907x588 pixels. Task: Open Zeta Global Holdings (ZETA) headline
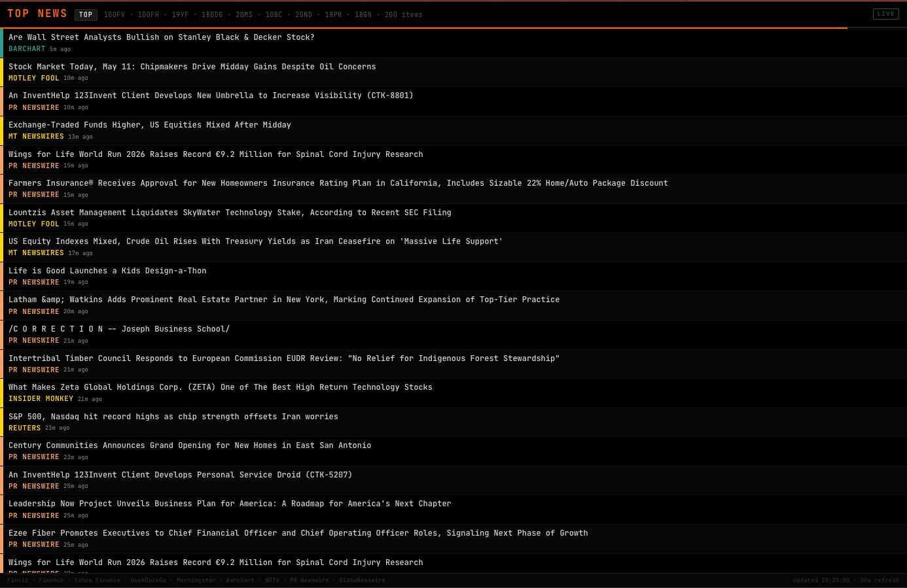[x=221, y=387]
